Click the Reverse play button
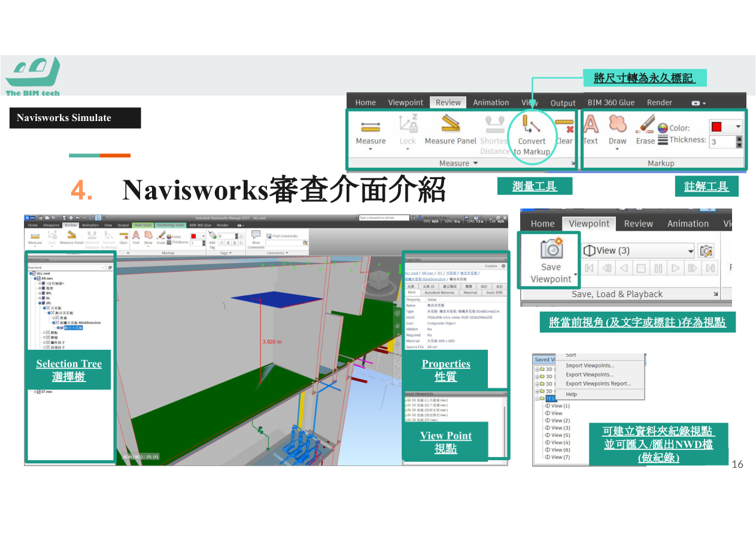The height and width of the screenshot is (535, 756). coord(624,268)
